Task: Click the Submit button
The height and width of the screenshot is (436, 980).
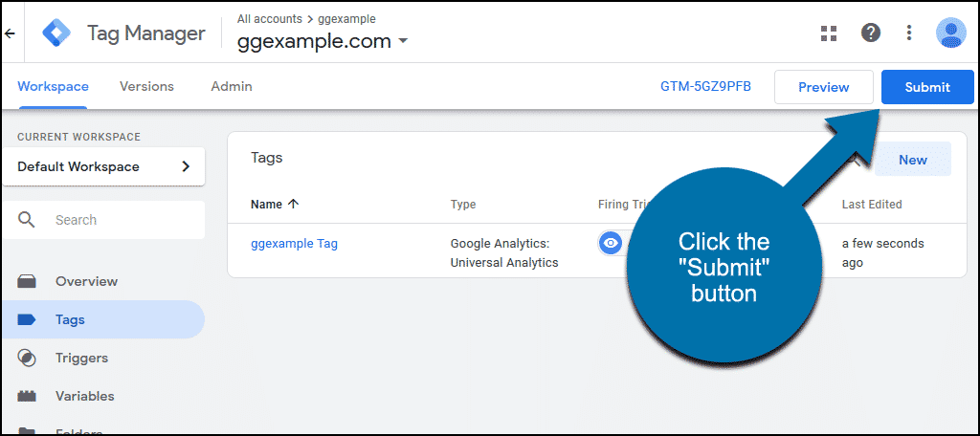Action: 926,87
